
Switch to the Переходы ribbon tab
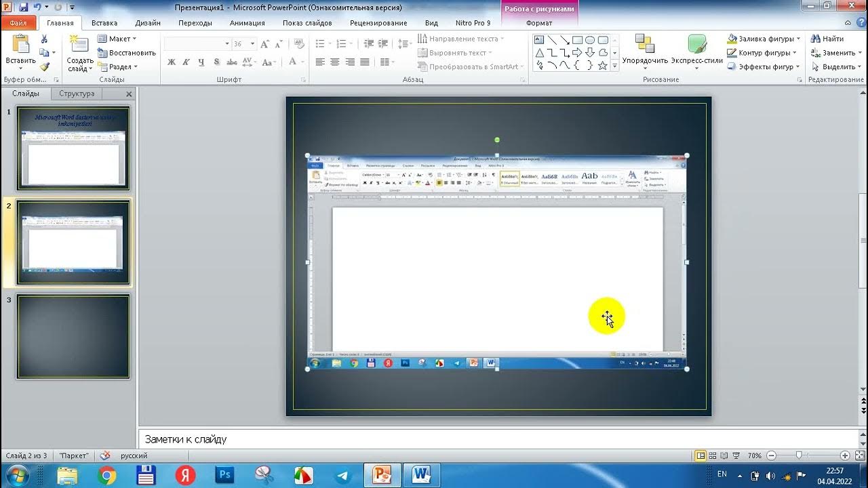pos(195,23)
